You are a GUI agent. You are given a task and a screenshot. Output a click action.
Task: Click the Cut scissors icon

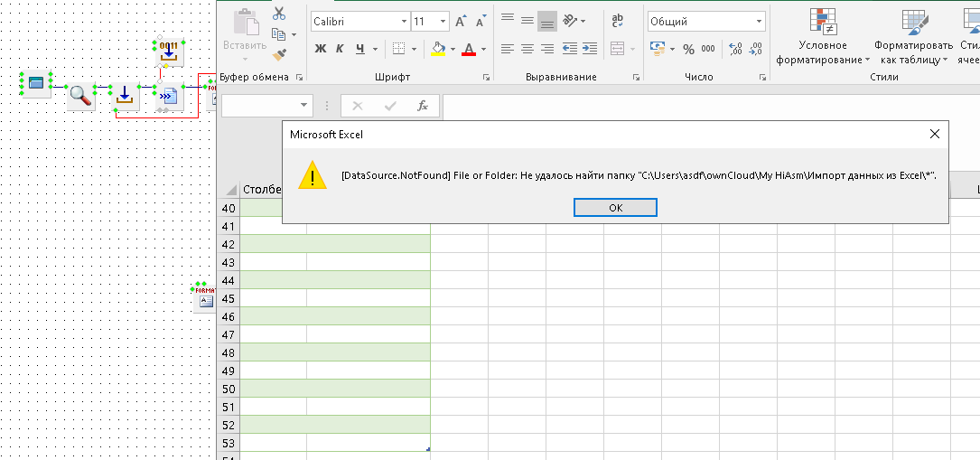[278, 14]
